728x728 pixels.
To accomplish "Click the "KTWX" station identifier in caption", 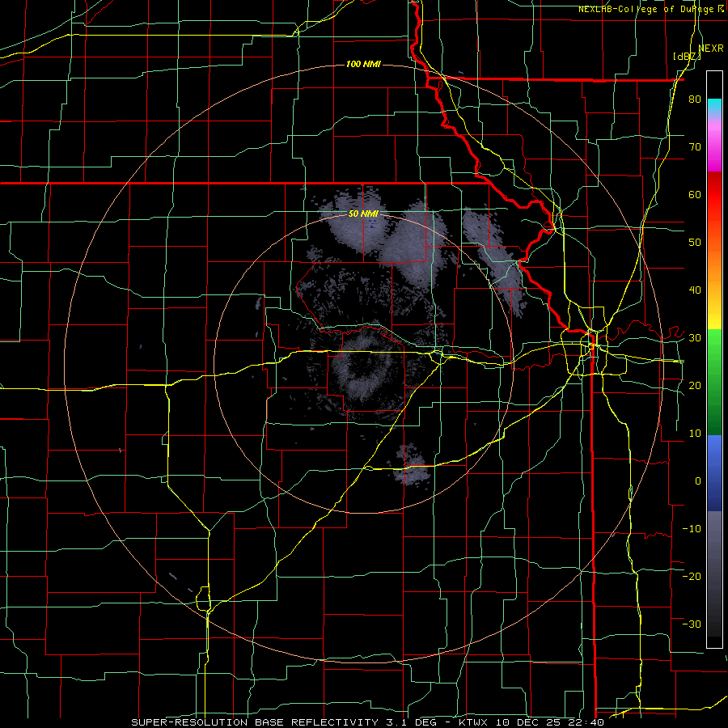I will [472, 722].
